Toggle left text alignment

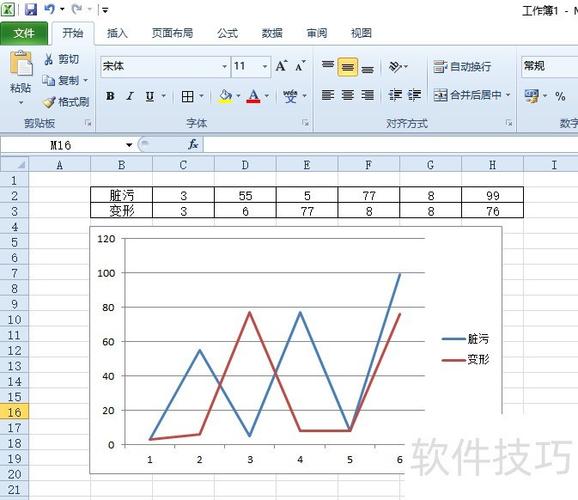328,96
